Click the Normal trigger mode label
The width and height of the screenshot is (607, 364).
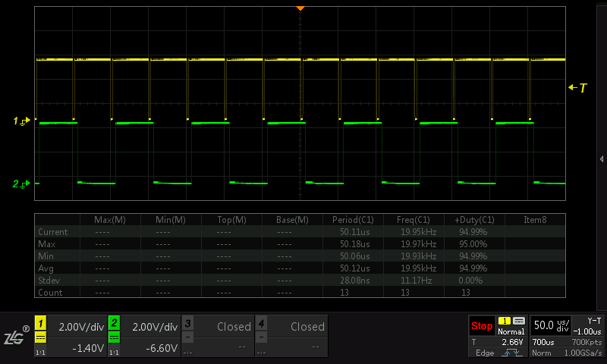click(511, 331)
